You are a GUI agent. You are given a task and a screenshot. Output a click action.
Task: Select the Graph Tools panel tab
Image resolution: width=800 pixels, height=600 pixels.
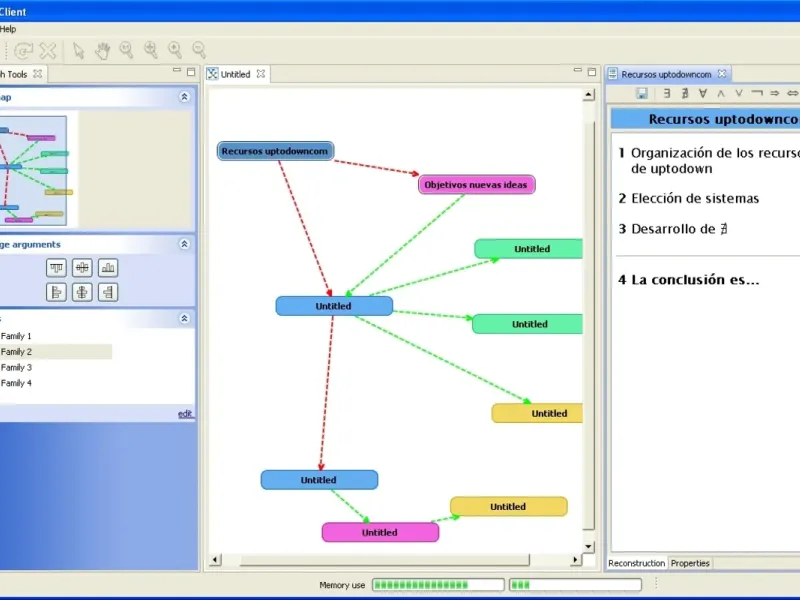(14, 74)
